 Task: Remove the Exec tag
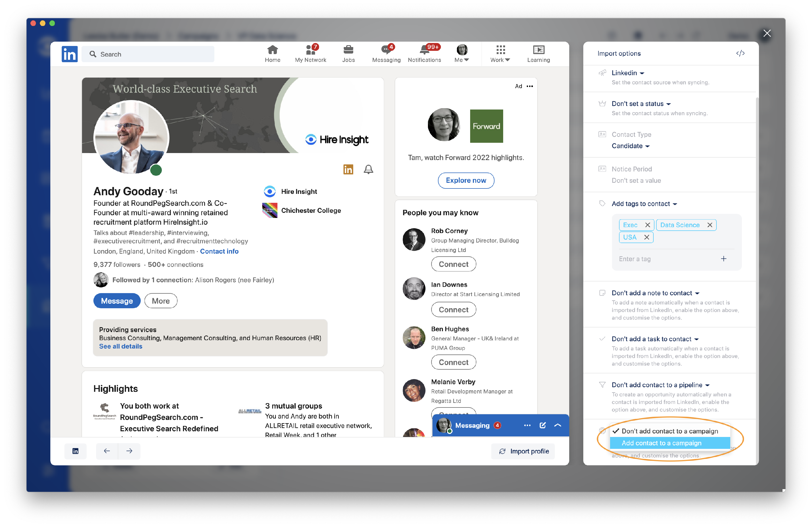point(647,225)
